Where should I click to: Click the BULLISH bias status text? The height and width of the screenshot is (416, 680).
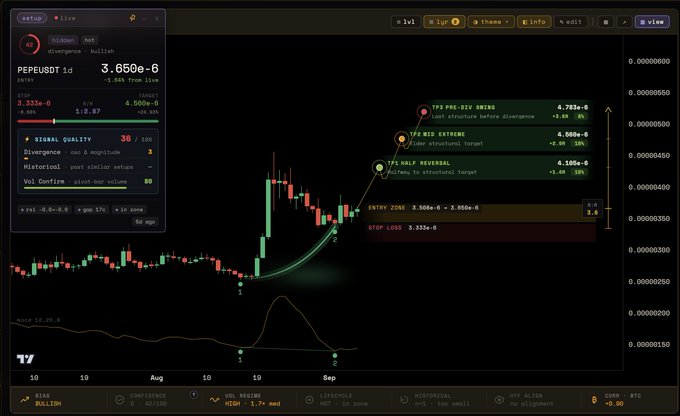pyautogui.click(x=48, y=404)
